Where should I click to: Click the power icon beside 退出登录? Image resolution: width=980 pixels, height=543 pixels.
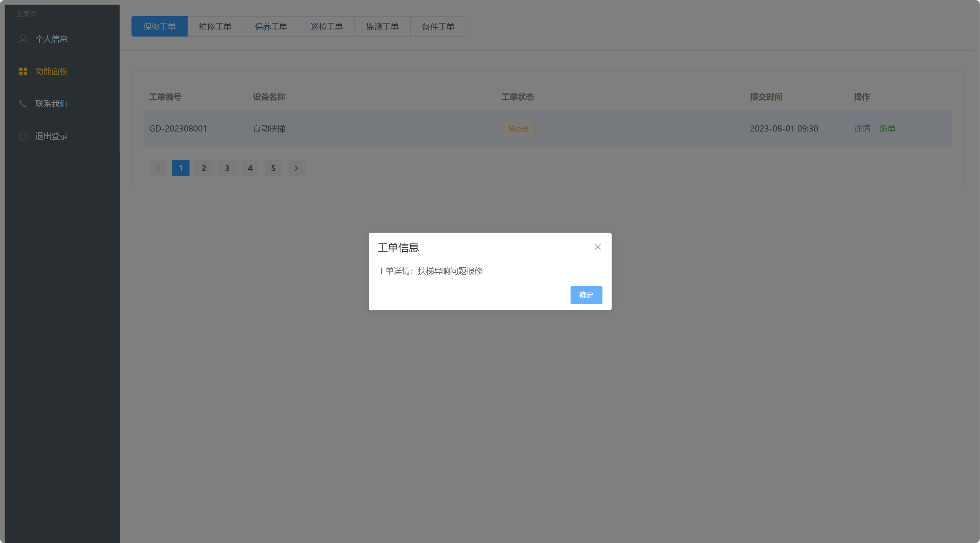pos(23,136)
